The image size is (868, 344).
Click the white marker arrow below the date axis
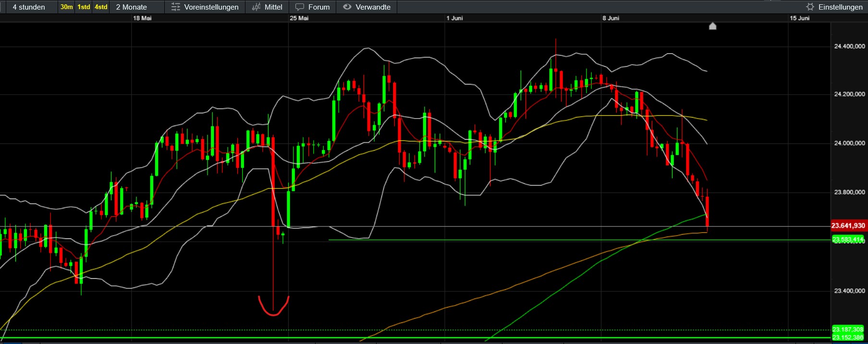tap(713, 26)
